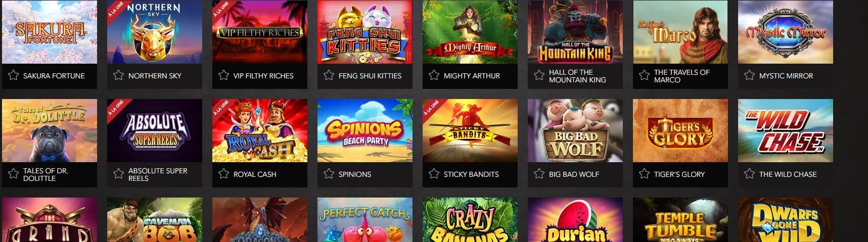The image size is (868, 242).
Task: Toggle the star next to Northern Sky
Action: (118, 75)
